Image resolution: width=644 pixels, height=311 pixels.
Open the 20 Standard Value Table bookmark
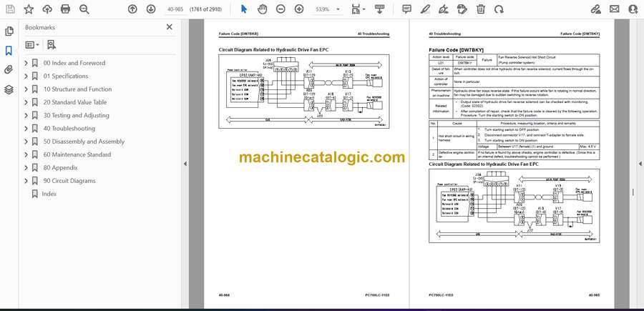tap(74, 102)
